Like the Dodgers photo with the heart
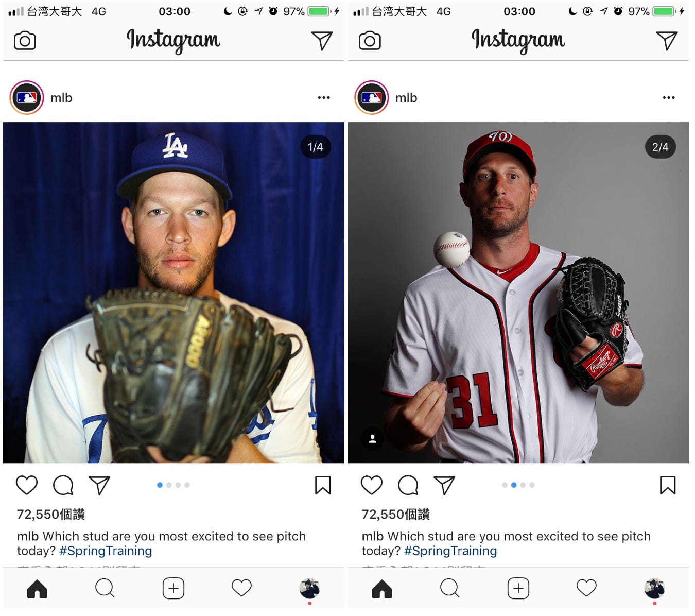This screenshot has height=616, width=695. (x=27, y=485)
